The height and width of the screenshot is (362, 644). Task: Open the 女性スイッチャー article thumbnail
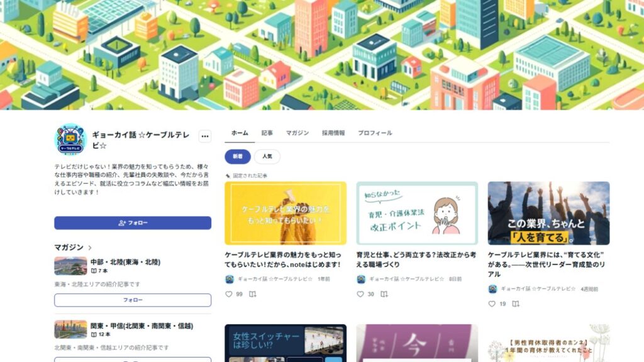[286, 343]
